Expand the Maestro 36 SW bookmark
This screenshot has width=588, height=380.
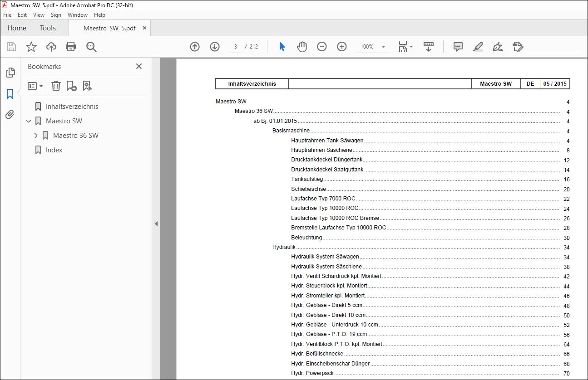coord(36,136)
